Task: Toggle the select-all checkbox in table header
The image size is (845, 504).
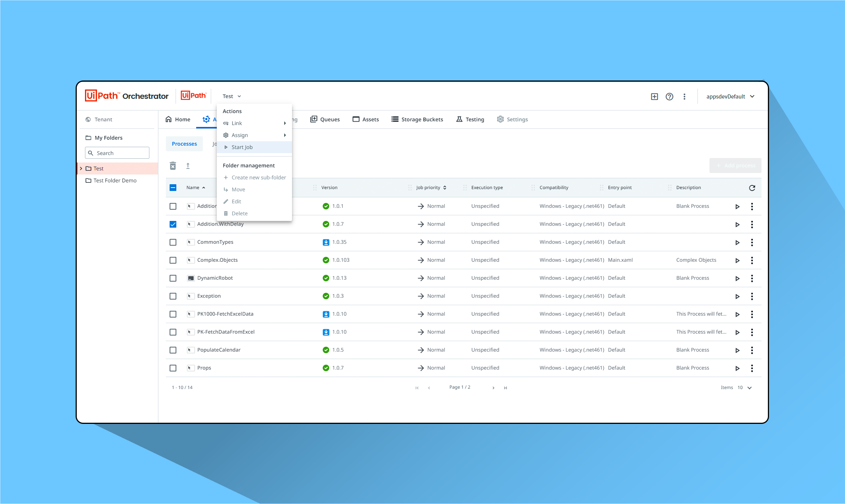Action: coord(173,187)
